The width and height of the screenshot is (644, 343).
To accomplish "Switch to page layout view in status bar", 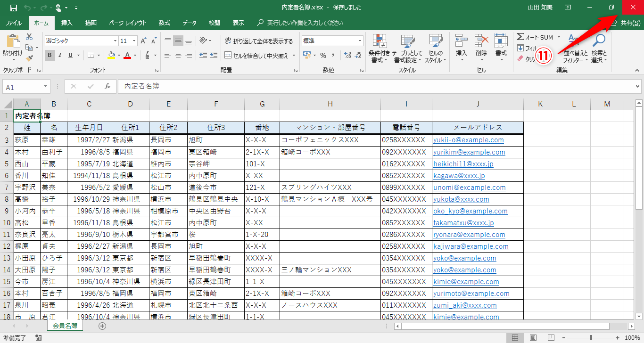I will (533, 338).
